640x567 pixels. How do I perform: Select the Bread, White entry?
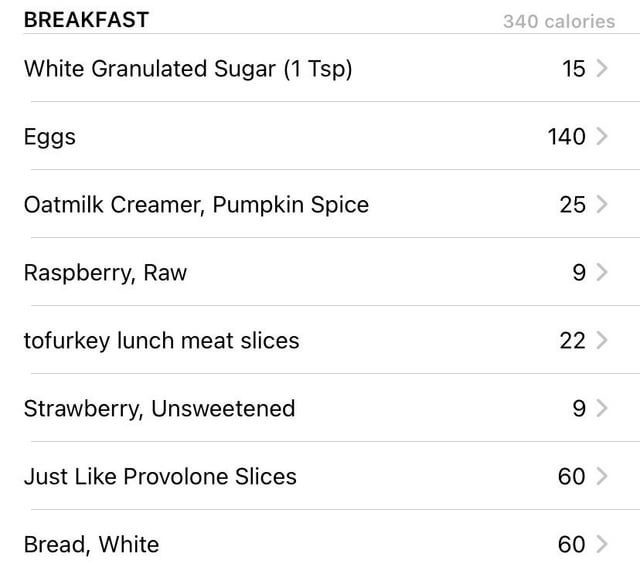(320, 539)
